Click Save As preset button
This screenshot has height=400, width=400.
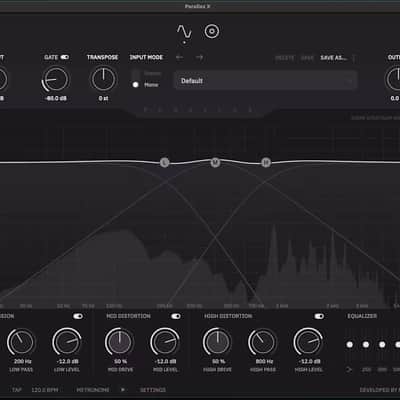pos(333,58)
